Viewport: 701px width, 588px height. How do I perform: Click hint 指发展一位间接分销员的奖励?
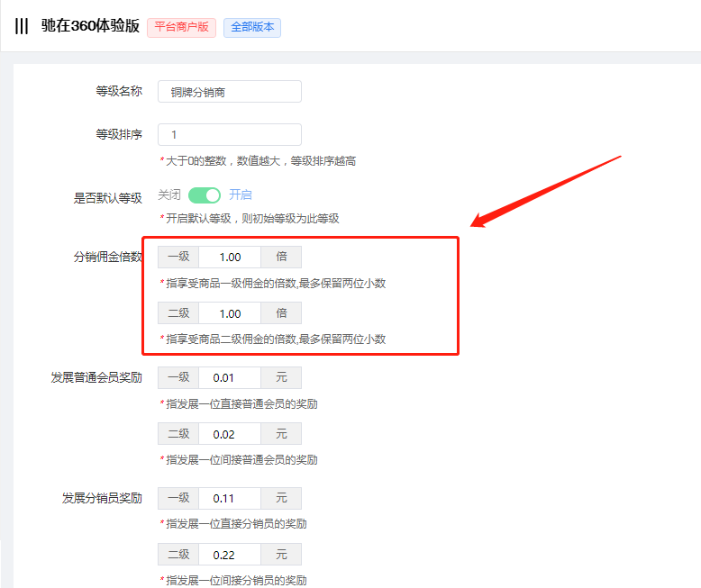point(233,581)
